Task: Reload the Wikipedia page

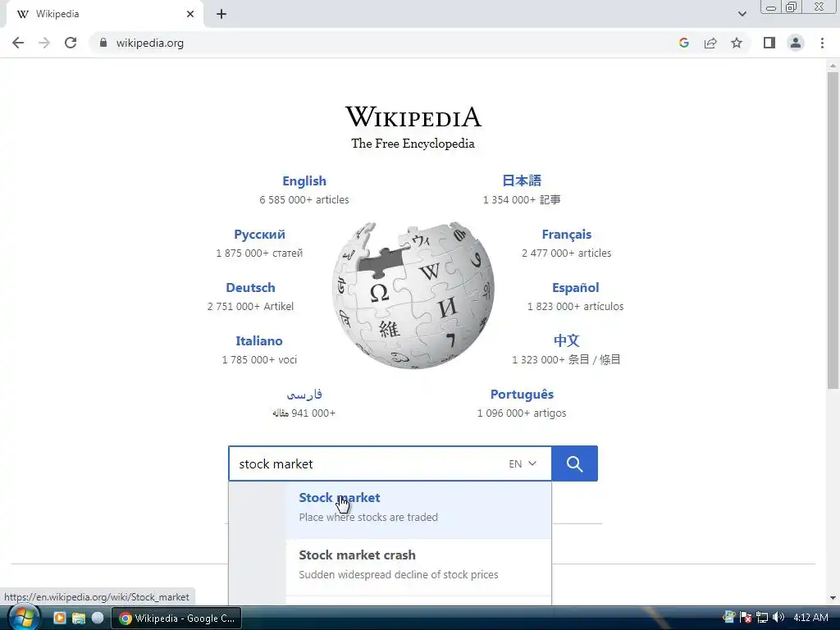Action: (x=71, y=43)
